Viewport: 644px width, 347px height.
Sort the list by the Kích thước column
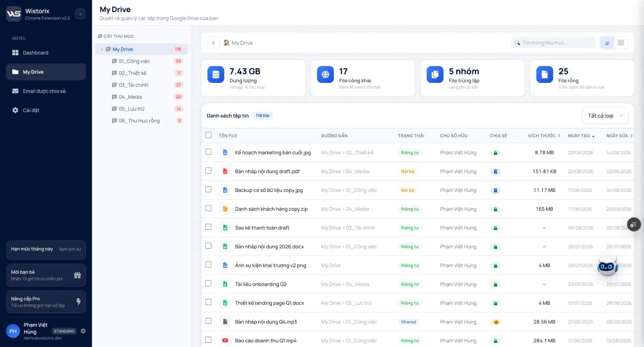[x=544, y=135]
